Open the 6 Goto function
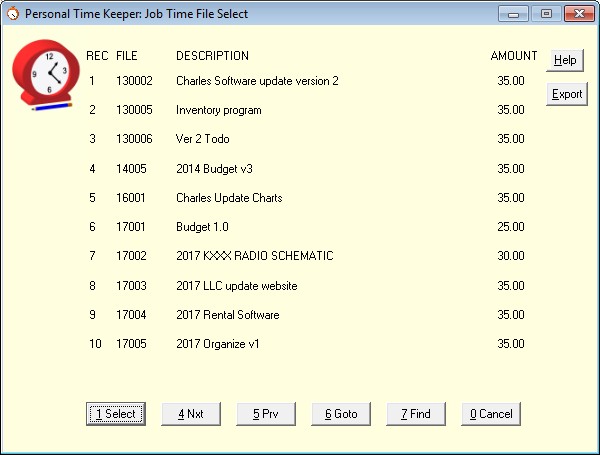Image resolution: width=600 pixels, height=455 pixels. pos(341,414)
